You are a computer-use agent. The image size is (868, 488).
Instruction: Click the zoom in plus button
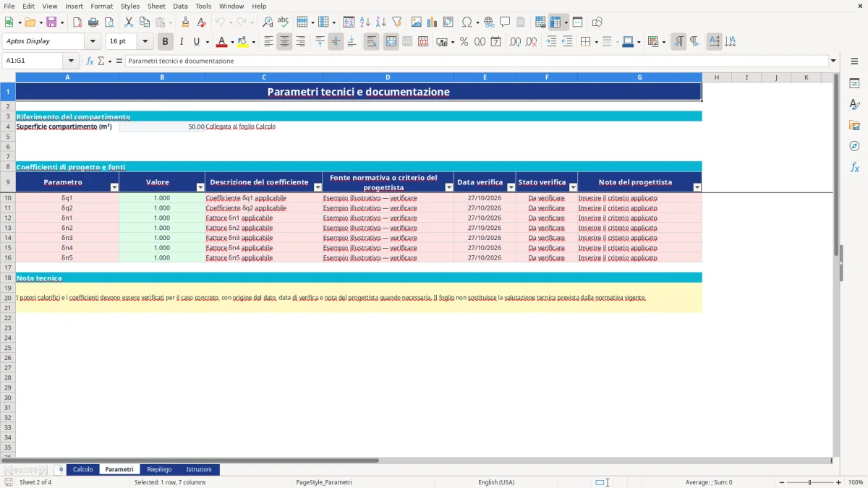pyautogui.click(x=839, y=482)
